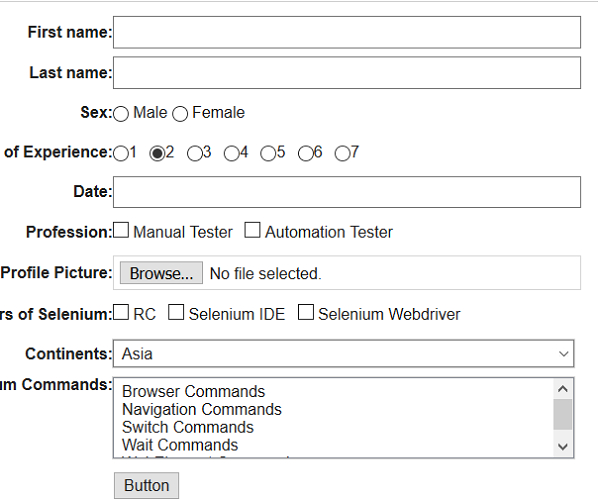Enable the RC checkbox
The height and width of the screenshot is (500, 600).
click(121, 313)
